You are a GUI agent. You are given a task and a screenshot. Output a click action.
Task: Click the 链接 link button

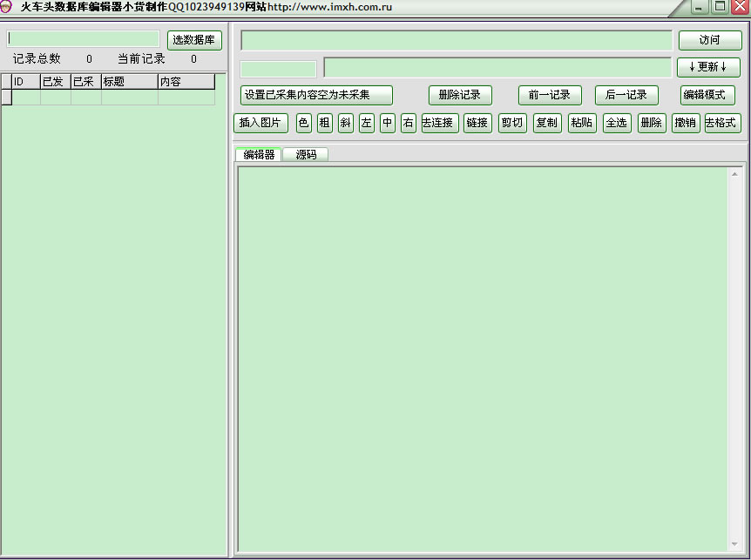[477, 124]
